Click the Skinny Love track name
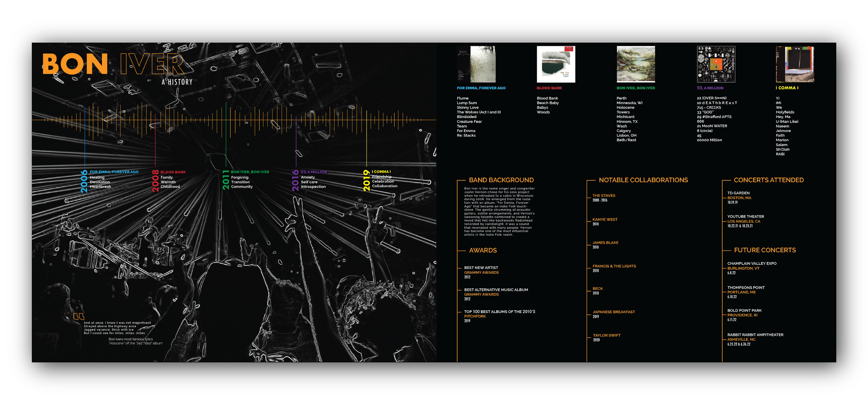Viewport: 868px width, 405px height. 467,108
